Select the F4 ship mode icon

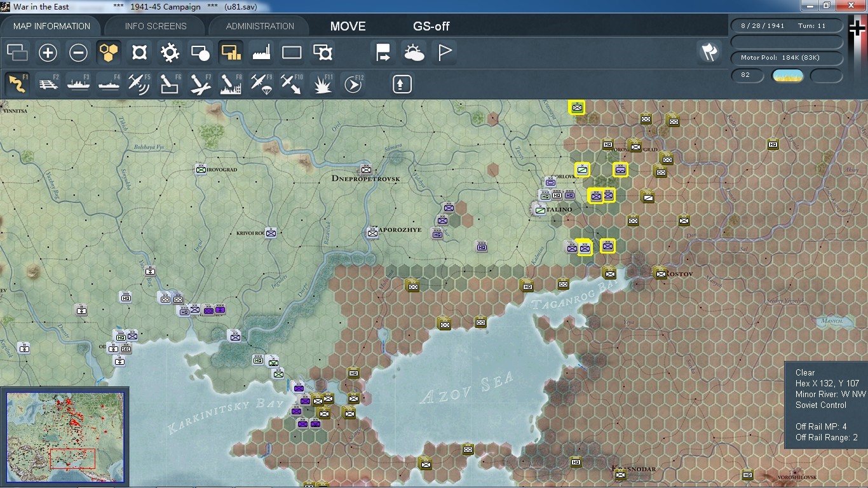pos(109,84)
